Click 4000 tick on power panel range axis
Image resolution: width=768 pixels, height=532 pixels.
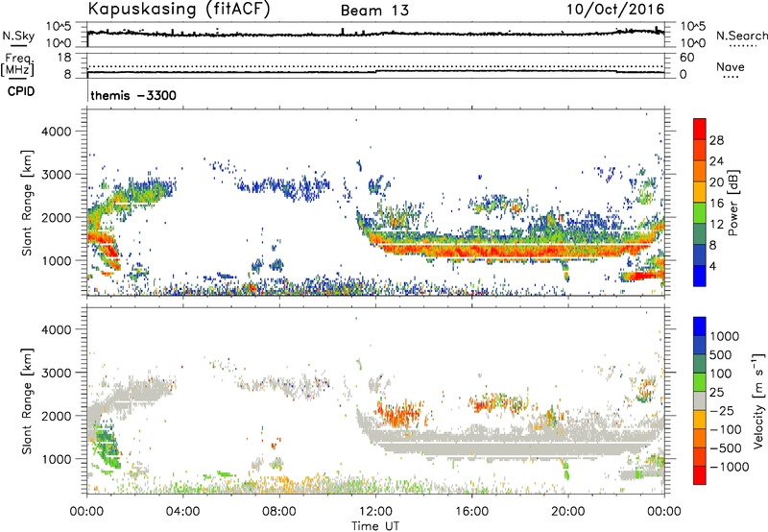[x=57, y=132]
